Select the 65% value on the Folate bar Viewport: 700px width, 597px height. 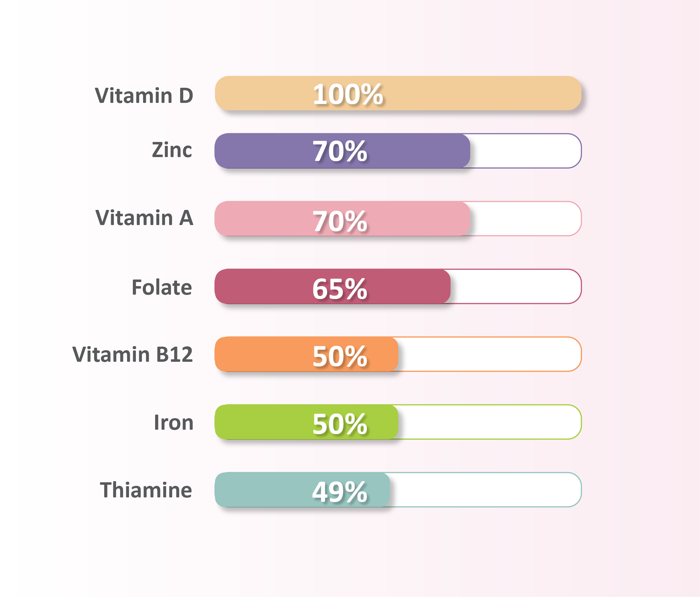tap(340, 289)
